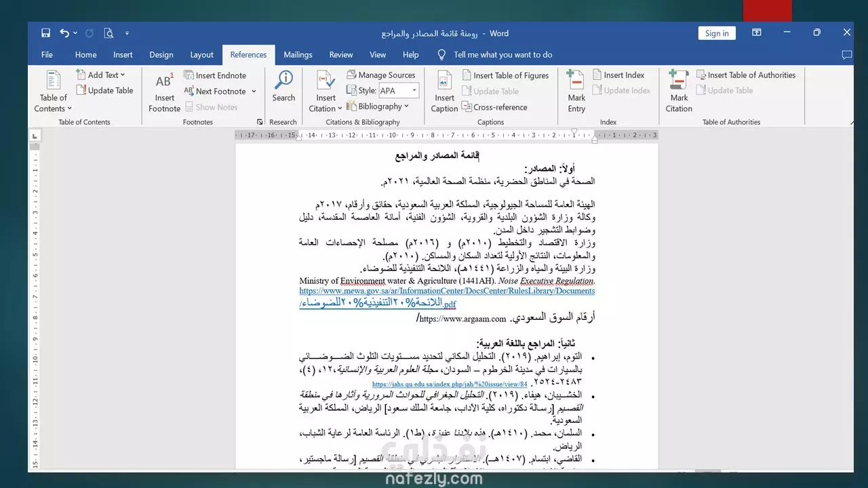868x488 pixels.
Task: Open the Comments icon at ribbon right
Action: click(x=846, y=55)
